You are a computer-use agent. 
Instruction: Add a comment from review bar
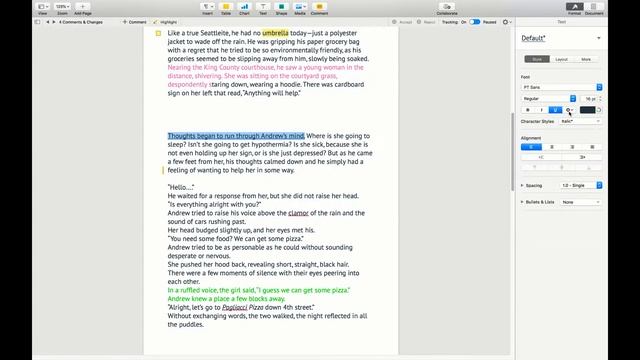[134, 22]
